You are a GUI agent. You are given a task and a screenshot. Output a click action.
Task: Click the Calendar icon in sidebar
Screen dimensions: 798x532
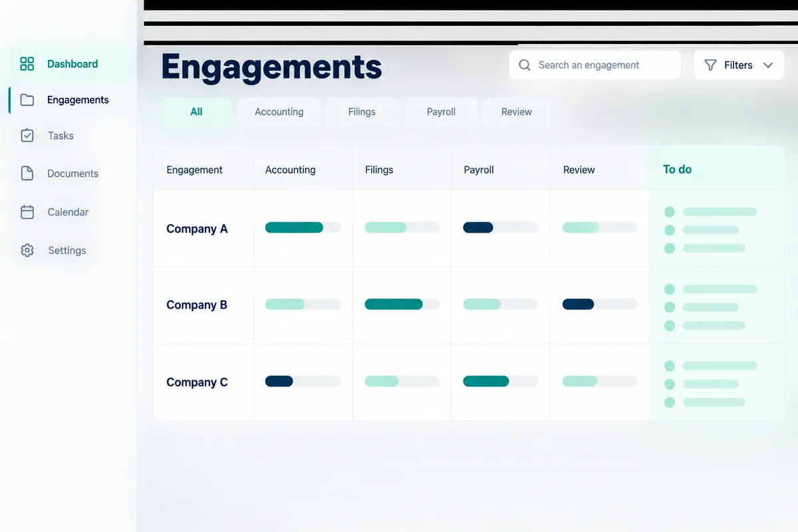[x=27, y=212]
